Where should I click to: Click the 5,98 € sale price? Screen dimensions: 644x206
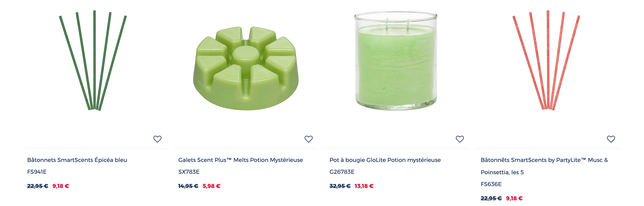coord(211,186)
